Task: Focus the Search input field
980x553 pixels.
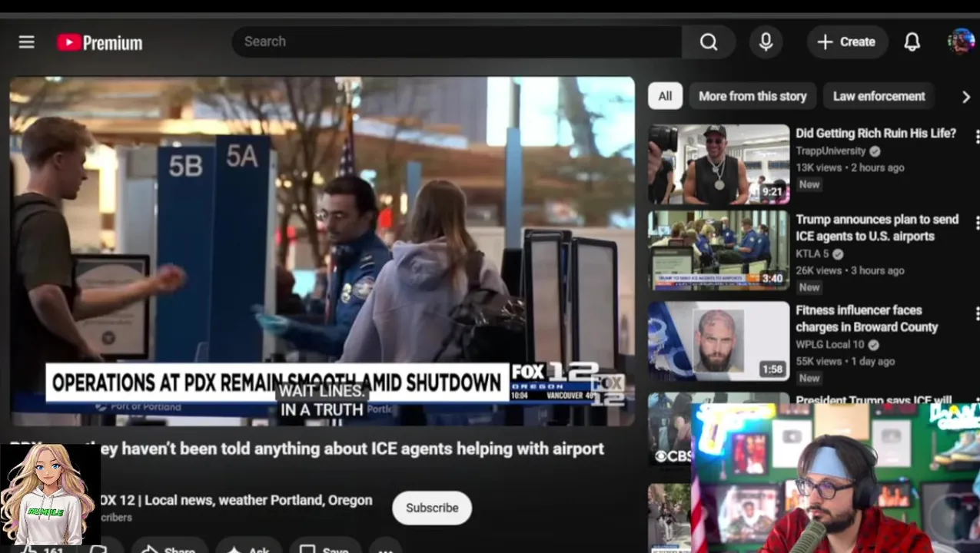Action: [457, 42]
